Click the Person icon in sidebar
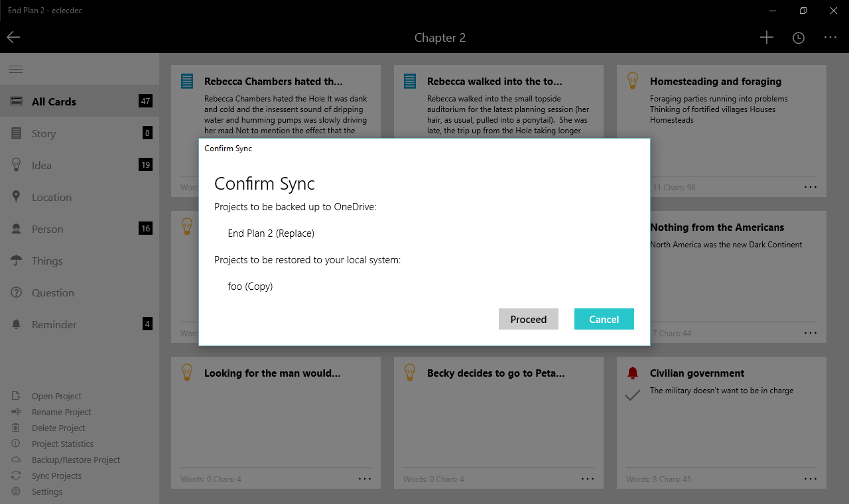Image resolution: width=849 pixels, height=504 pixels. coord(17,229)
